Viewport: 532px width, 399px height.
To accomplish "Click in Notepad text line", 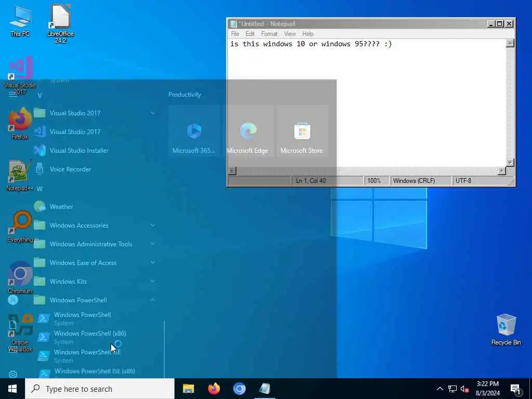I will point(311,44).
